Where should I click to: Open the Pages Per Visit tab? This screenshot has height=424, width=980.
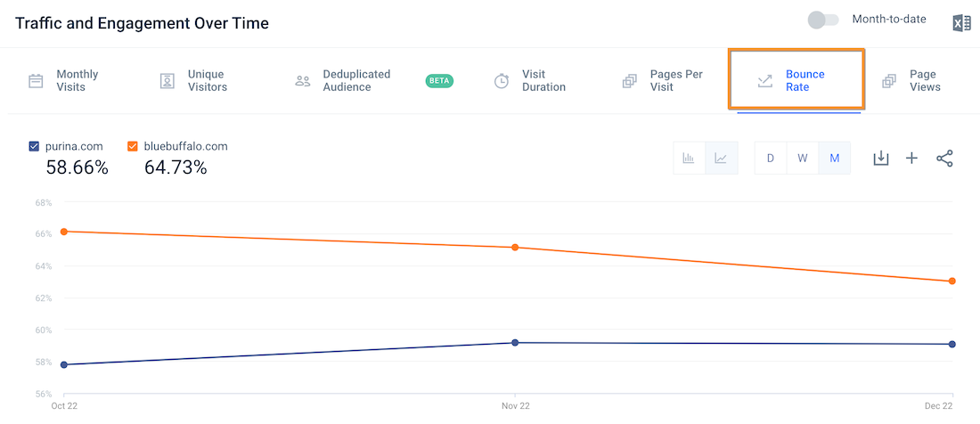point(676,81)
